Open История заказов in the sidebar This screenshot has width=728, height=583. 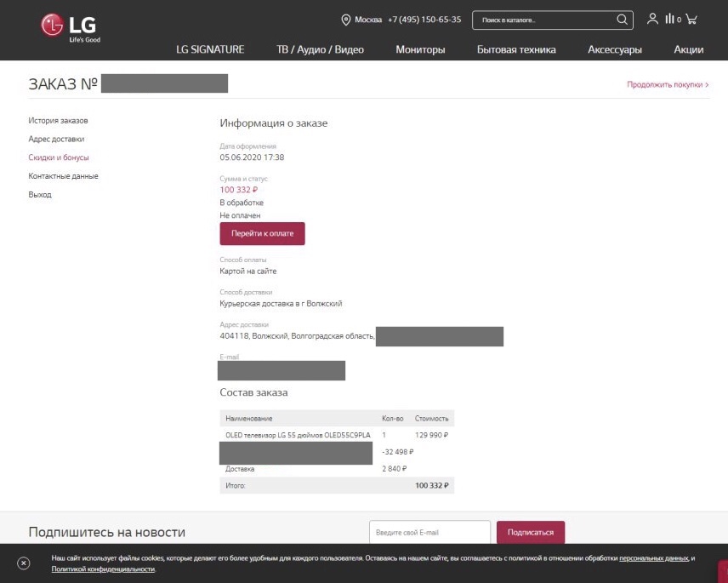(58, 121)
